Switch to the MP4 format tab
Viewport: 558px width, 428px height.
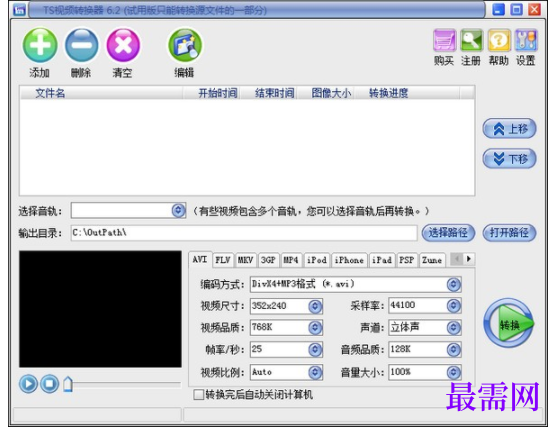(x=291, y=260)
